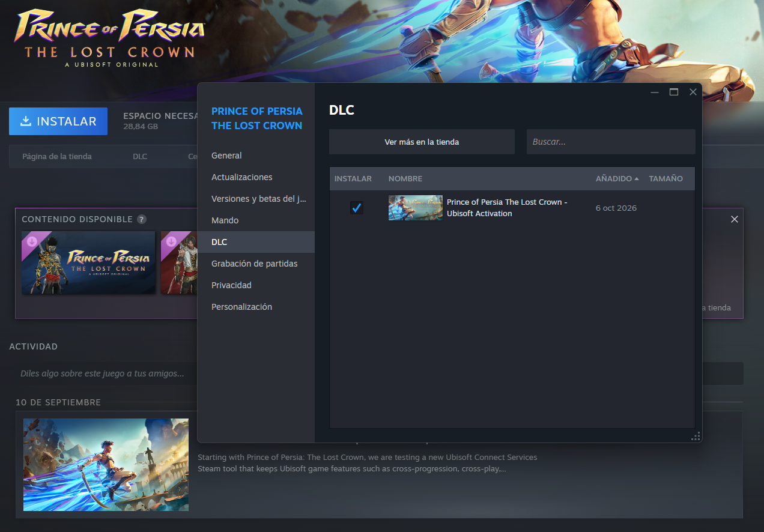Click the Buscar search field
Viewport: 764px width, 532px height.
(611, 142)
